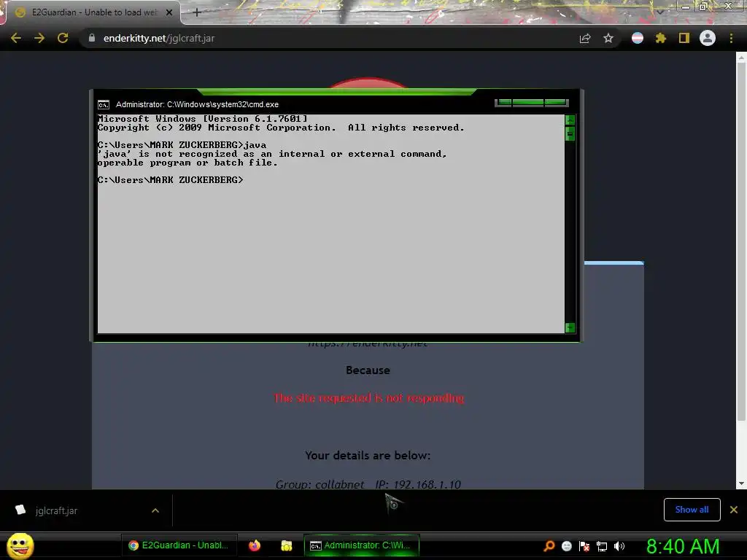Reload the enderkitty.net page
This screenshot has height=560, width=747.
63,38
